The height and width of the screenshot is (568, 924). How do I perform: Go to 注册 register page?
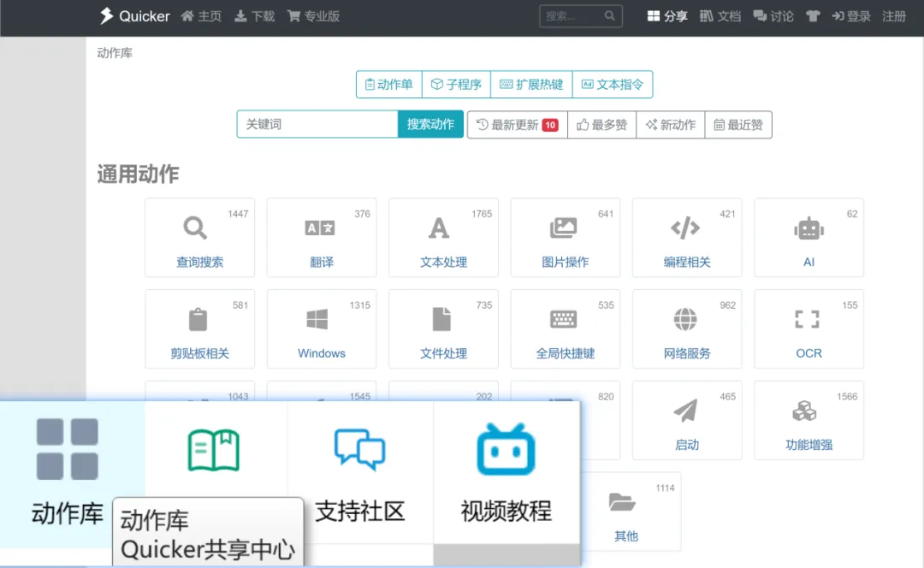(894, 16)
